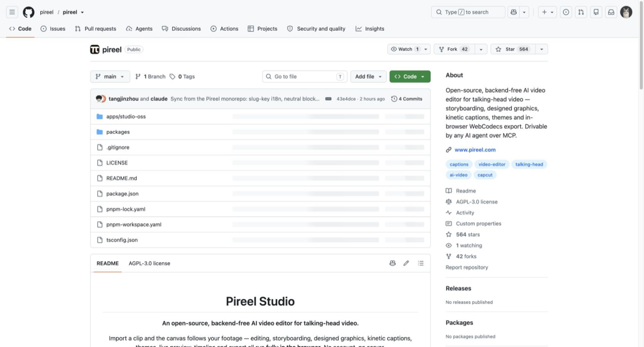This screenshot has height=347, width=644.
Task: Open the user avatar menu
Action: (626, 12)
